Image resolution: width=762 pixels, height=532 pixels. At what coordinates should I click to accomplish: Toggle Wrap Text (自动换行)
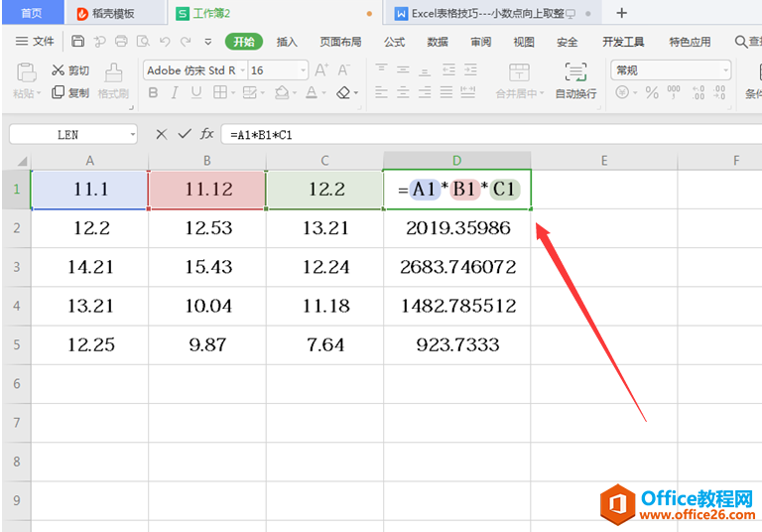point(575,80)
